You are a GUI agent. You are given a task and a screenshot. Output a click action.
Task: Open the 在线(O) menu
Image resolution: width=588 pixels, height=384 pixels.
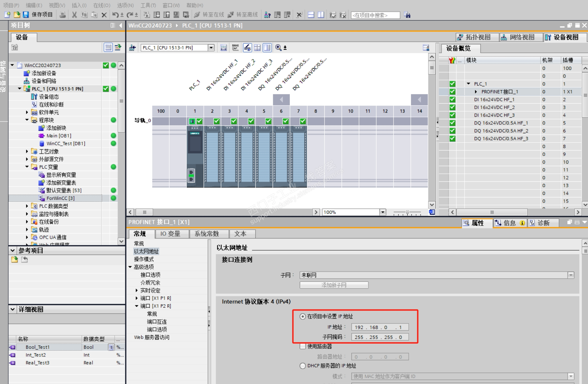tap(102, 5)
